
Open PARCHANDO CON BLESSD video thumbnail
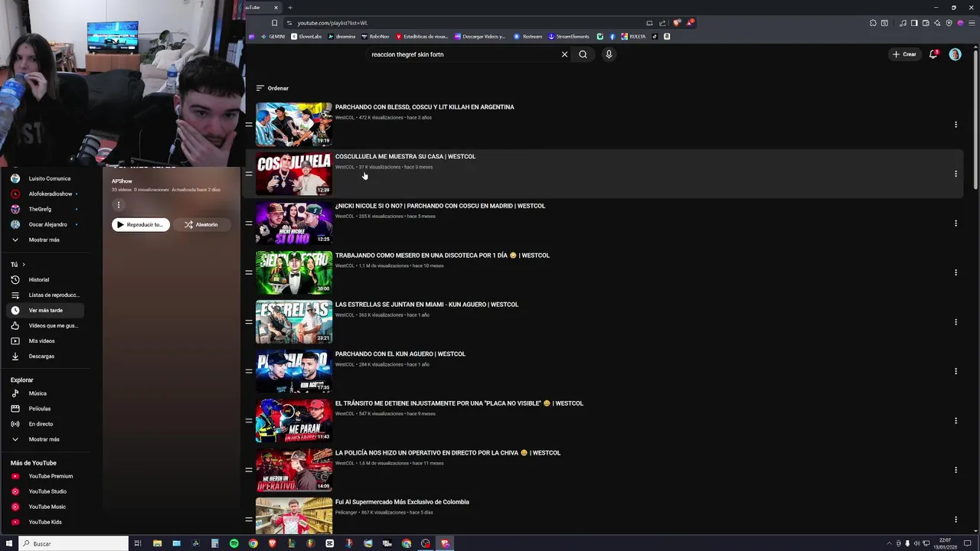(x=294, y=124)
